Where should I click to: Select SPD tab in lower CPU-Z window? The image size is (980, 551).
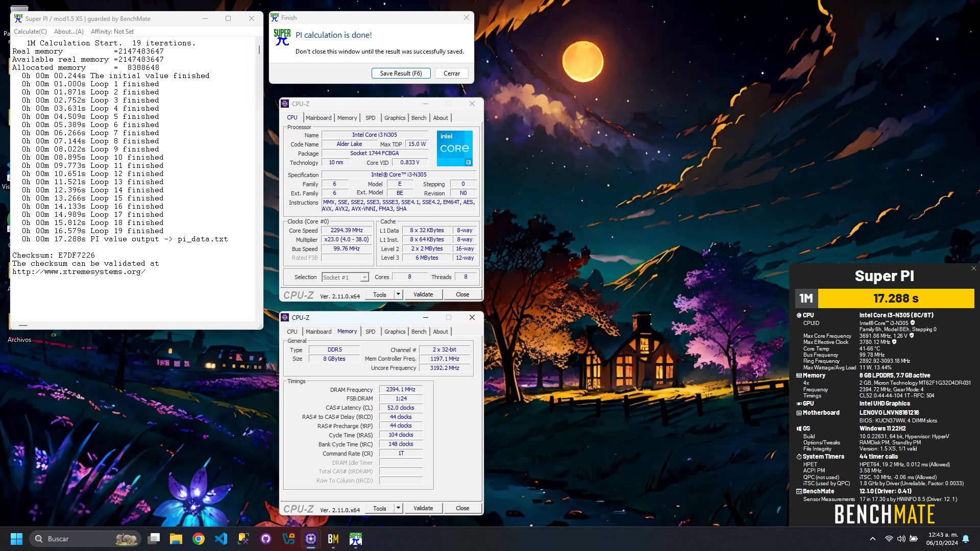[371, 332]
